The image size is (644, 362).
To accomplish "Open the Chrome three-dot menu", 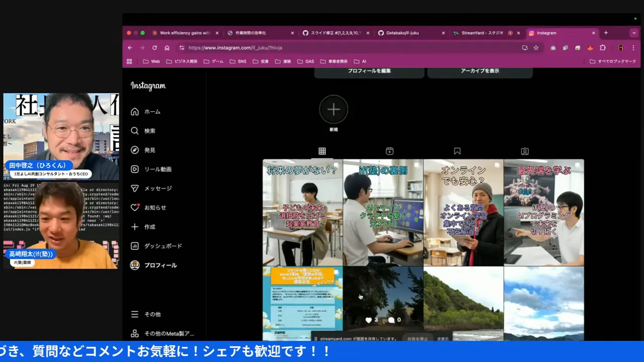I will (633, 47).
